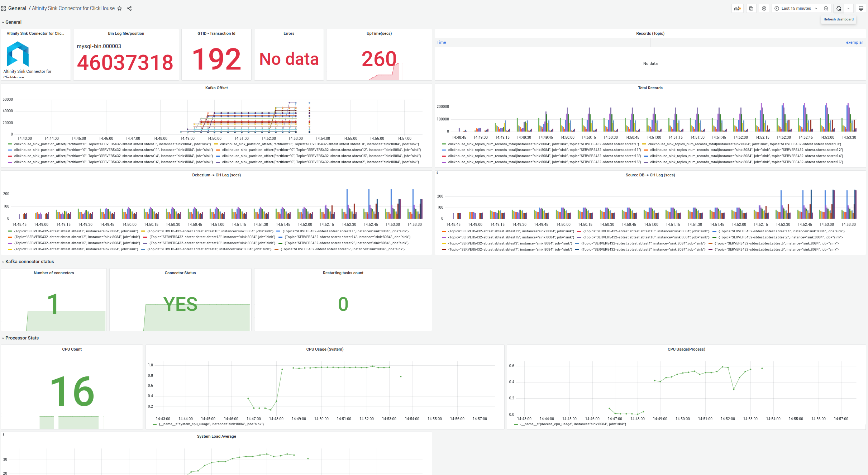Open Connector Status panel menu
The height and width of the screenshot is (475, 868).
click(x=180, y=273)
